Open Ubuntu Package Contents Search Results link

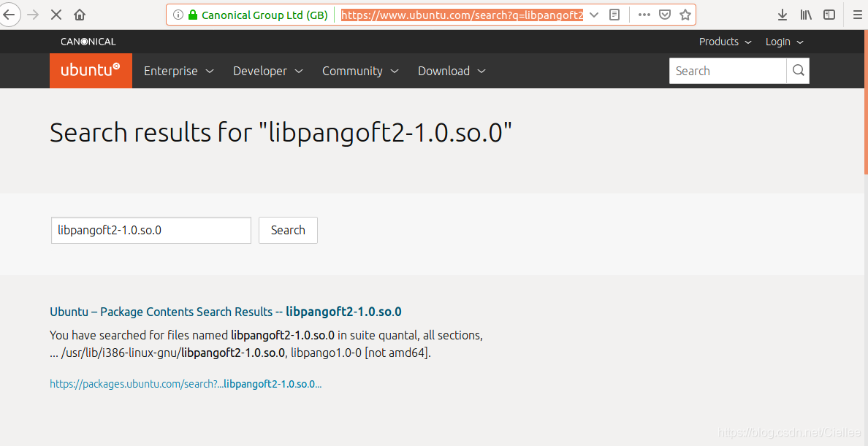click(x=225, y=312)
